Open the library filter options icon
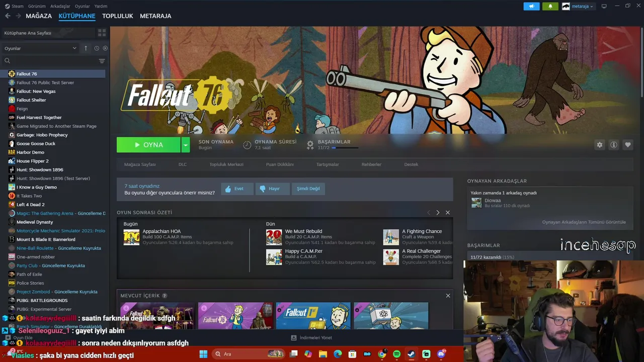Viewport: 644px width, 362px height. [102, 61]
